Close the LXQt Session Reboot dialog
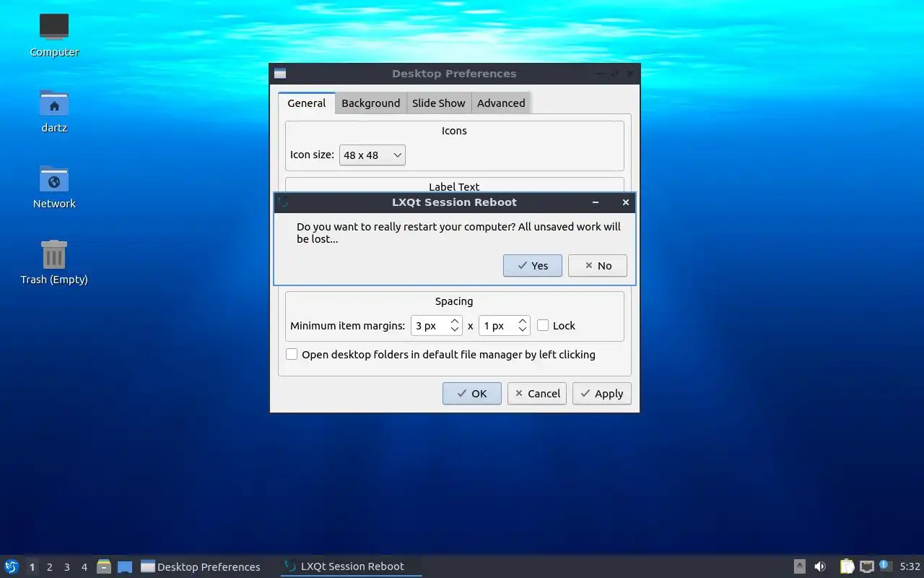The height and width of the screenshot is (578, 924). click(625, 202)
